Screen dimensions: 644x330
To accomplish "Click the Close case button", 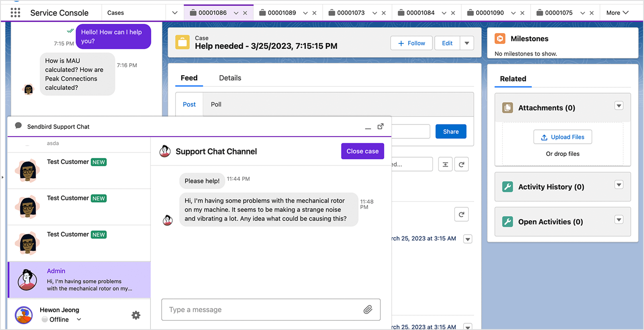I will tap(362, 151).
